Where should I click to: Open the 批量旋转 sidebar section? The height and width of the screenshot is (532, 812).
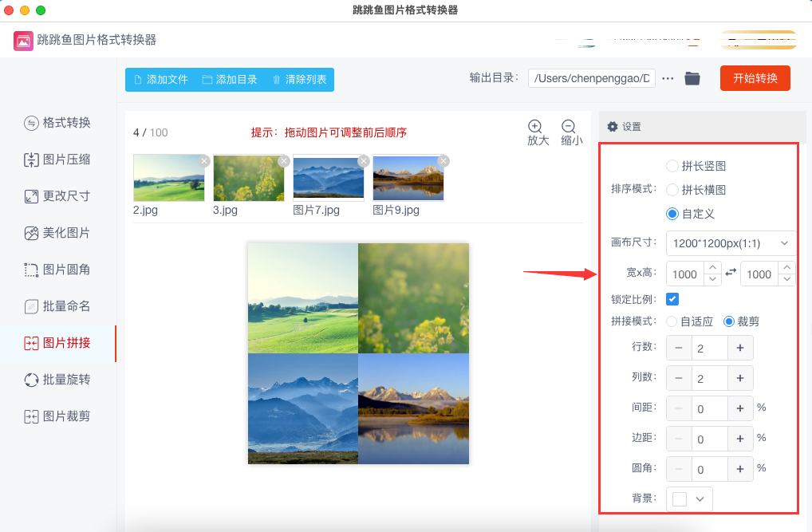[x=57, y=380]
